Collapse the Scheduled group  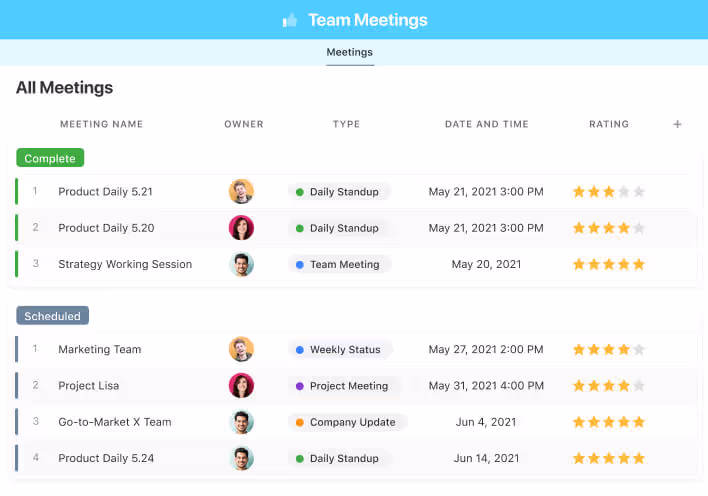pos(52,316)
